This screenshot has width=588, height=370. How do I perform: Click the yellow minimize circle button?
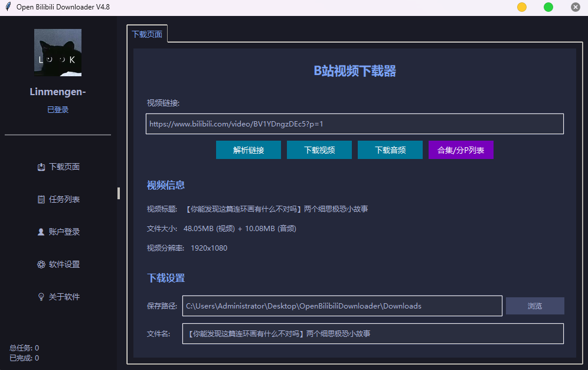tap(522, 7)
